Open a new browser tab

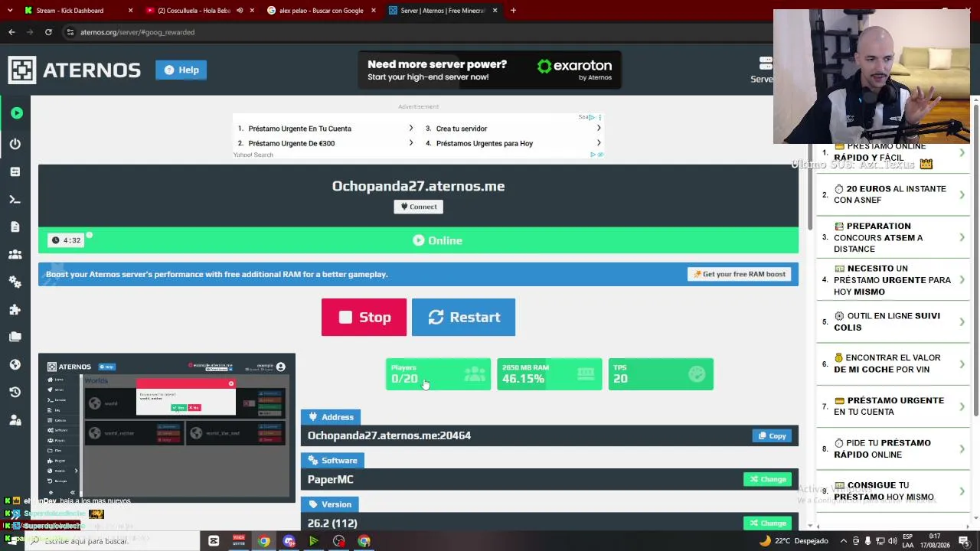[x=513, y=11]
